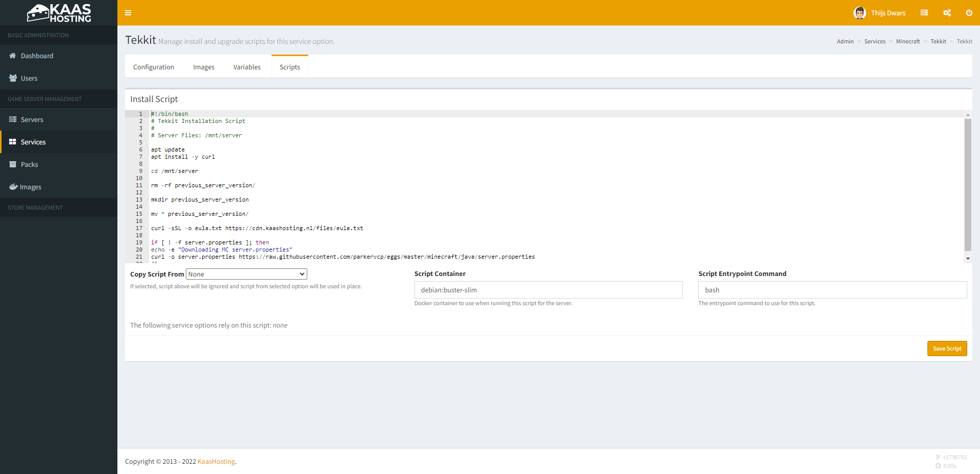The height and width of the screenshot is (474, 980).
Task: Open admin settings cogs icon
Action: coord(947,13)
